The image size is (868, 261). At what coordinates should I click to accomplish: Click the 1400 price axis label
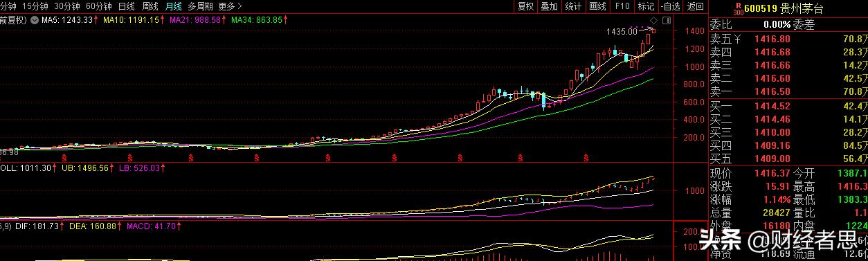tap(694, 31)
